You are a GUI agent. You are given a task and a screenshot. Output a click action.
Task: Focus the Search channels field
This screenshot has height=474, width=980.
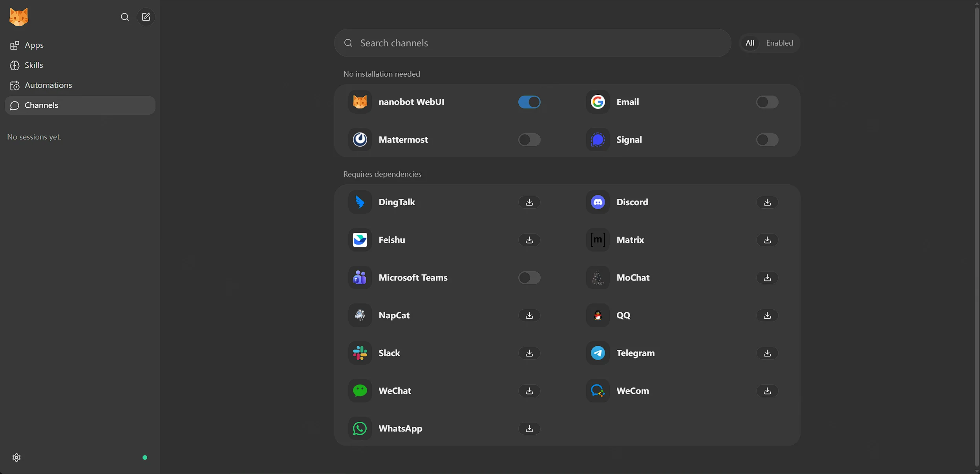coord(532,43)
